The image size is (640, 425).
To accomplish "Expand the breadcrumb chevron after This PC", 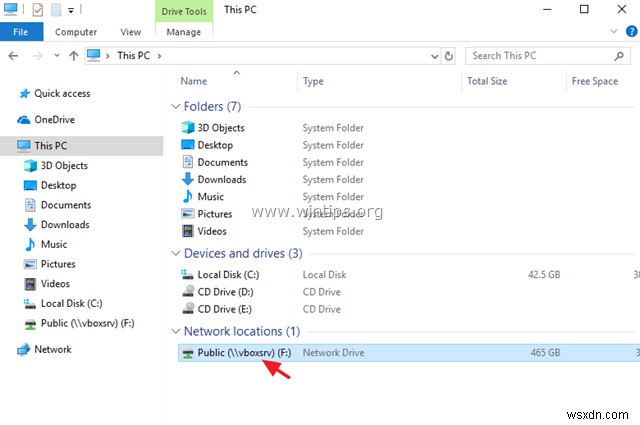I will point(159,56).
